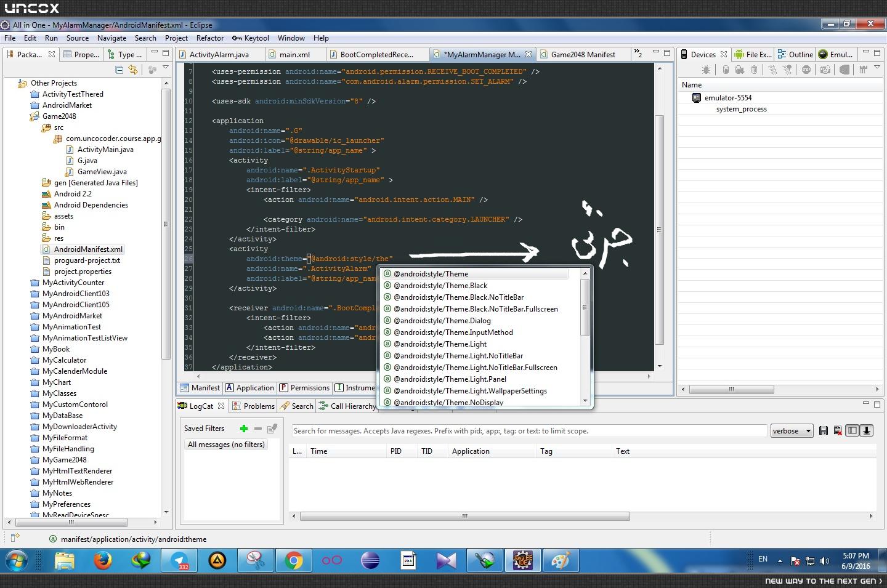
Task: Edit selected LogCat filter icon
Action: click(x=272, y=429)
